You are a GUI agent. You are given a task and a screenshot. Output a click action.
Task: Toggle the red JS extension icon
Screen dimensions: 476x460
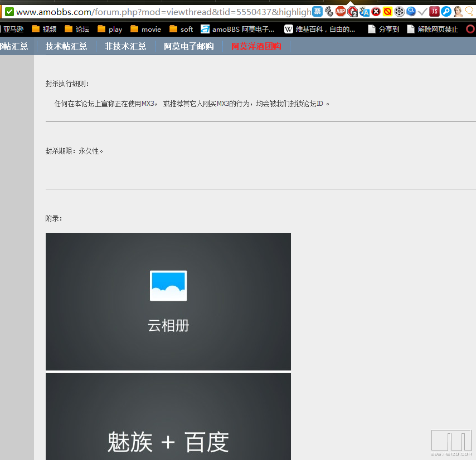pyautogui.click(x=434, y=12)
